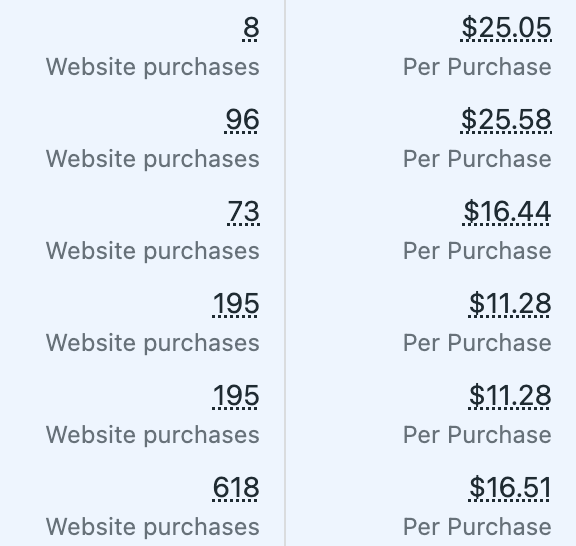Select the first $11.28 per purchase value
576x546 pixels.
click(510, 304)
